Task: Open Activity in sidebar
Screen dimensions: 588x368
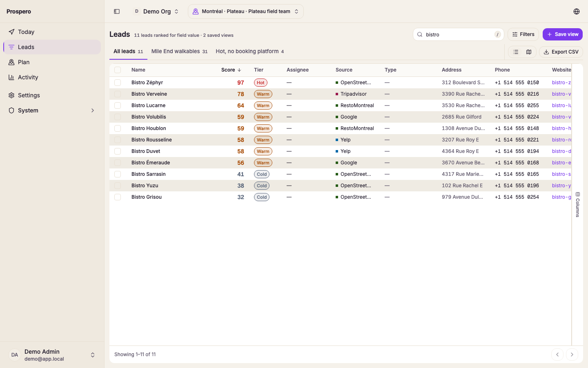Action: [x=52, y=77]
